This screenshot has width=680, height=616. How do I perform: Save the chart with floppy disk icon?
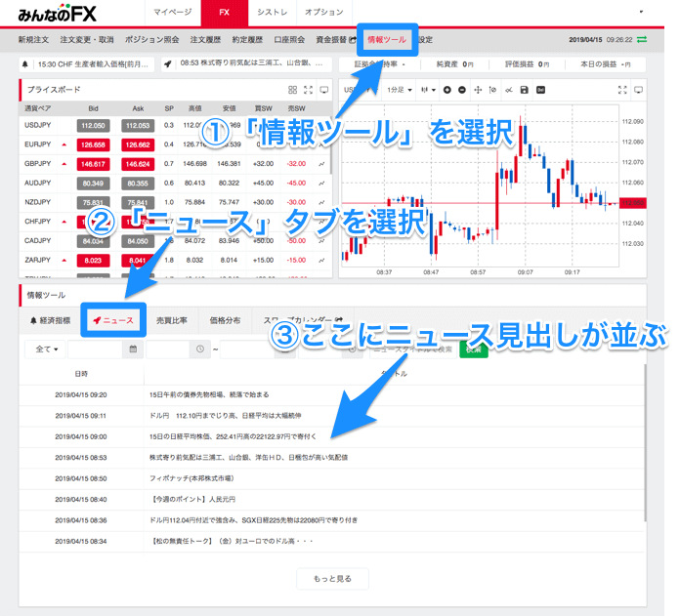click(x=525, y=90)
